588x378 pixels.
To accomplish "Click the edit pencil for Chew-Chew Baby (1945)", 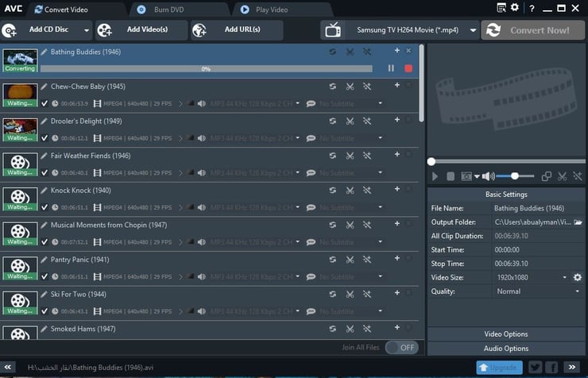I will pos(44,87).
